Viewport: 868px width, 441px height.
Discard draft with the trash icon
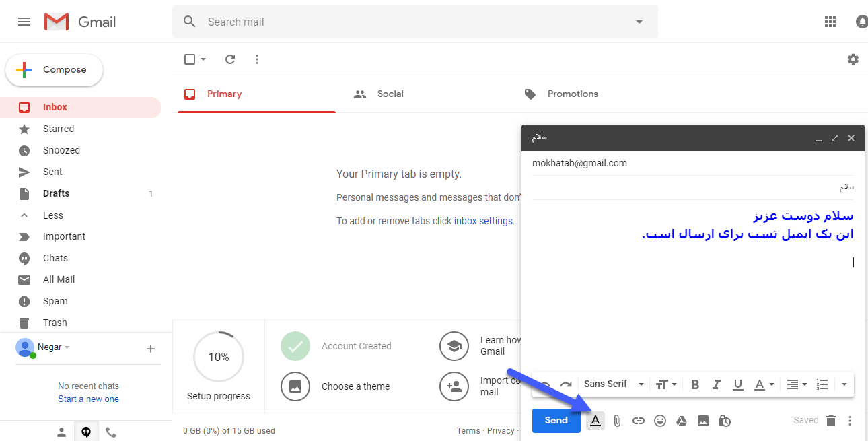click(831, 421)
